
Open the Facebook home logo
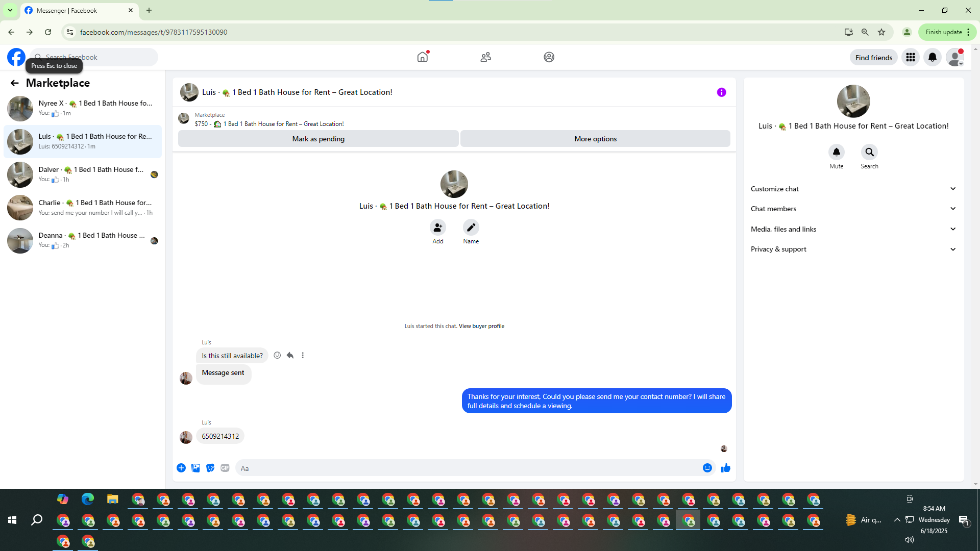point(16,57)
